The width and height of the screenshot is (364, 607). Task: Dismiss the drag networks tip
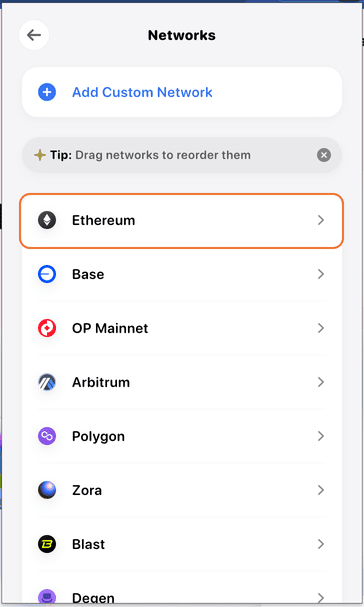(x=324, y=155)
